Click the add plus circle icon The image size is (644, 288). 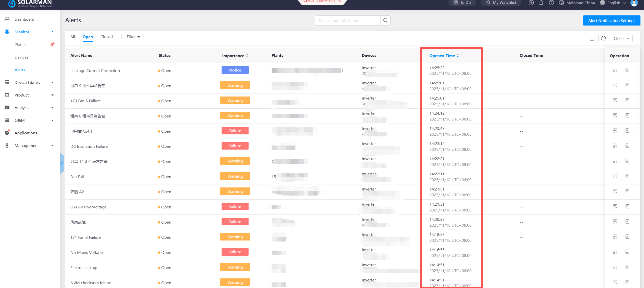(x=531, y=3)
